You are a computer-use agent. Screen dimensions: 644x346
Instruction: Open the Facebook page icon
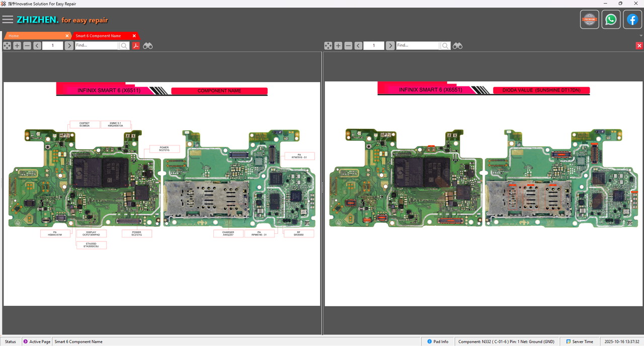pos(632,20)
